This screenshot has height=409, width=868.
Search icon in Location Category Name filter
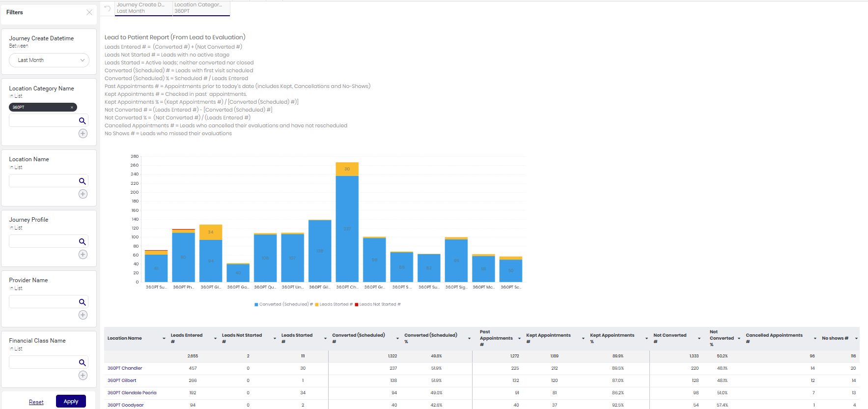point(83,121)
